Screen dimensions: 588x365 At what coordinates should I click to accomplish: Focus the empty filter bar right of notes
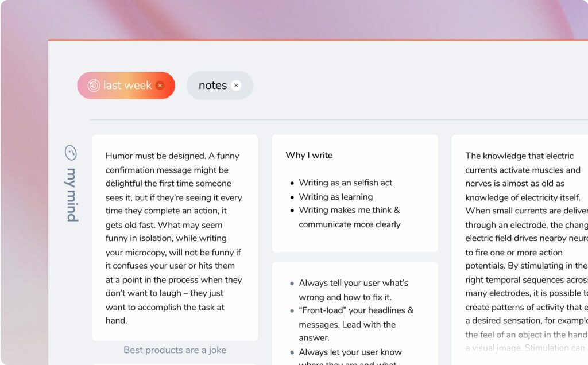coord(413,86)
